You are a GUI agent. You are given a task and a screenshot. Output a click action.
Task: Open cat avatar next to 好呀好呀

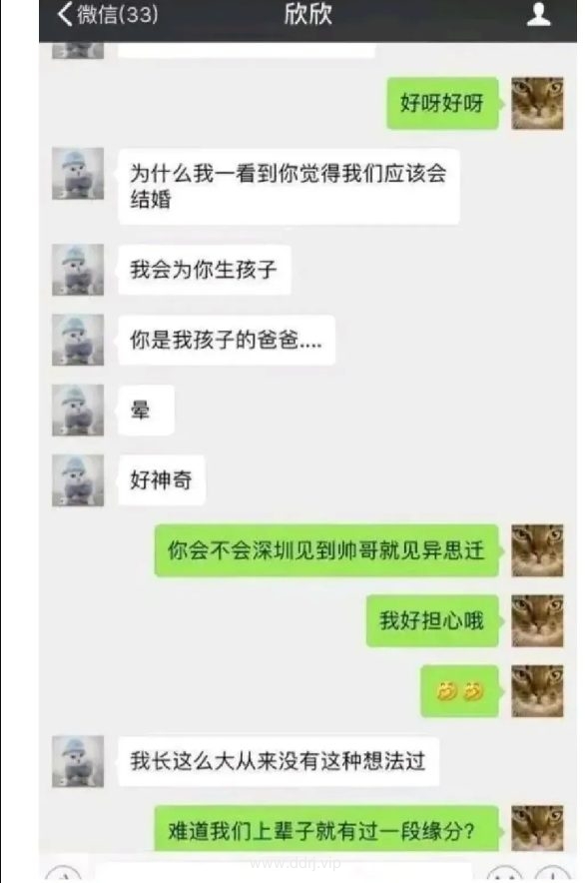pyautogui.click(x=537, y=103)
